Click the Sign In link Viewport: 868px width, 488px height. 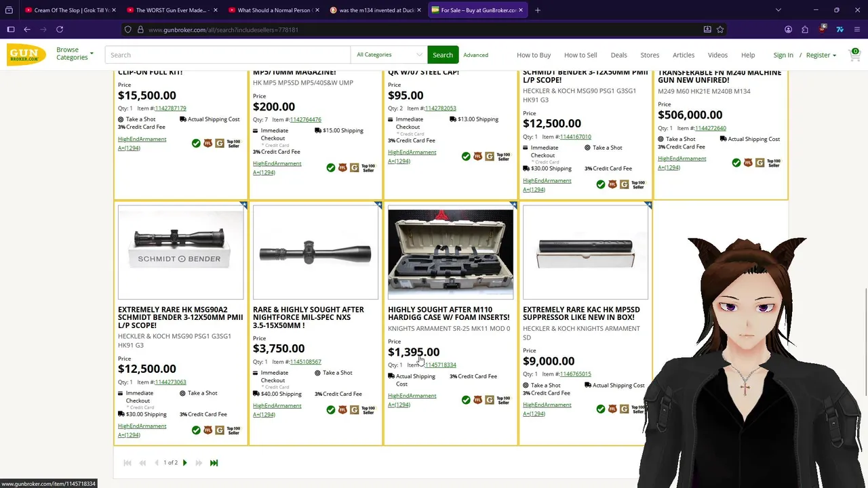pyautogui.click(x=783, y=55)
